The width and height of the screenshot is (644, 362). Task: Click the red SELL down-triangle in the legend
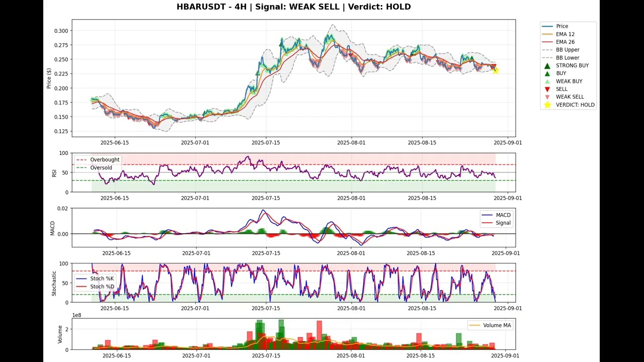[547, 89]
